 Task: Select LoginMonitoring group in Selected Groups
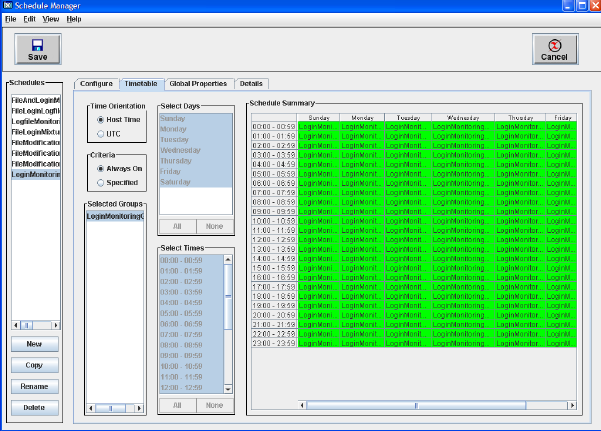[x=116, y=216]
